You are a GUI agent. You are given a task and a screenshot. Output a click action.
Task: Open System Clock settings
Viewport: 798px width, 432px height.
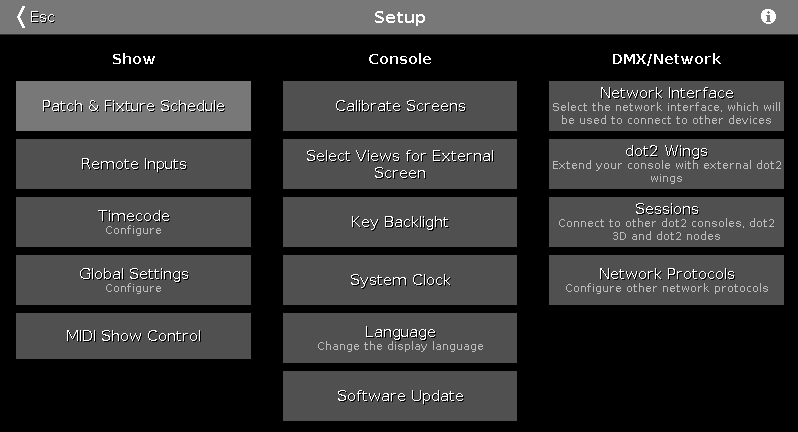coord(400,280)
